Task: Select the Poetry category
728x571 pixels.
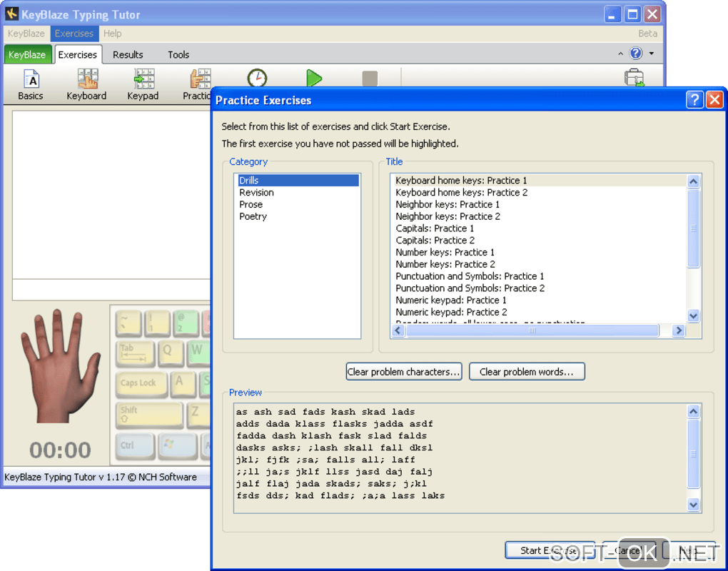Action: point(298,216)
